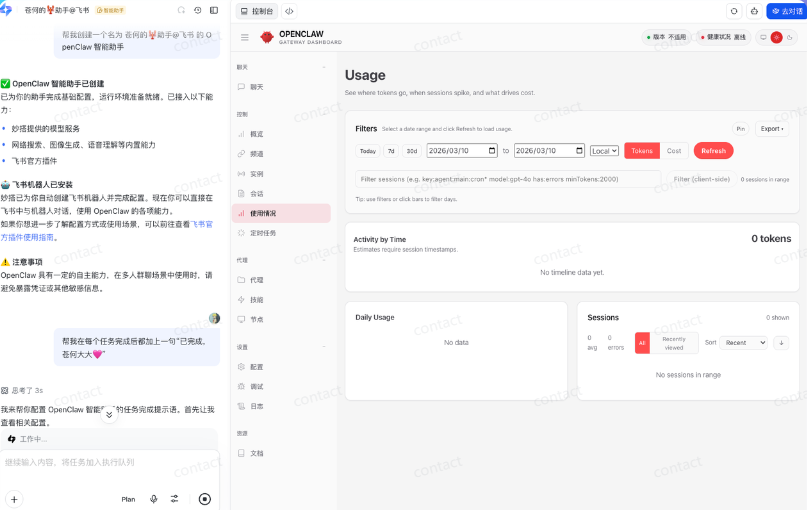Collapse the 聊天 sidebar section

(324, 67)
